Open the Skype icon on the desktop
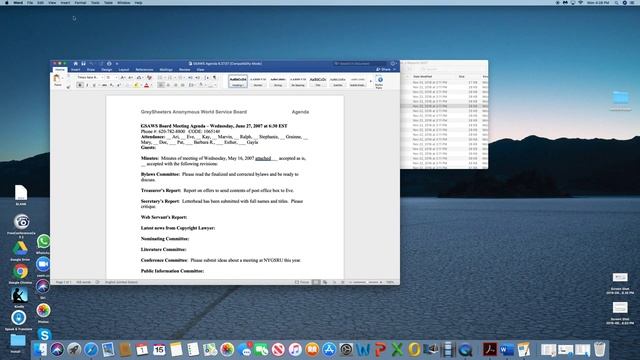Screen dimensions: 640x360 (x=44, y=335)
